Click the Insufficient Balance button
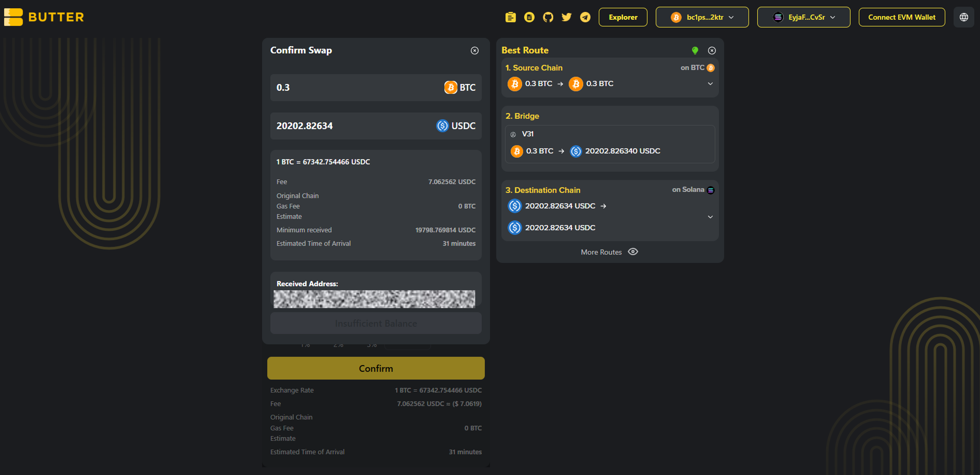The height and width of the screenshot is (475, 980). tap(376, 323)
